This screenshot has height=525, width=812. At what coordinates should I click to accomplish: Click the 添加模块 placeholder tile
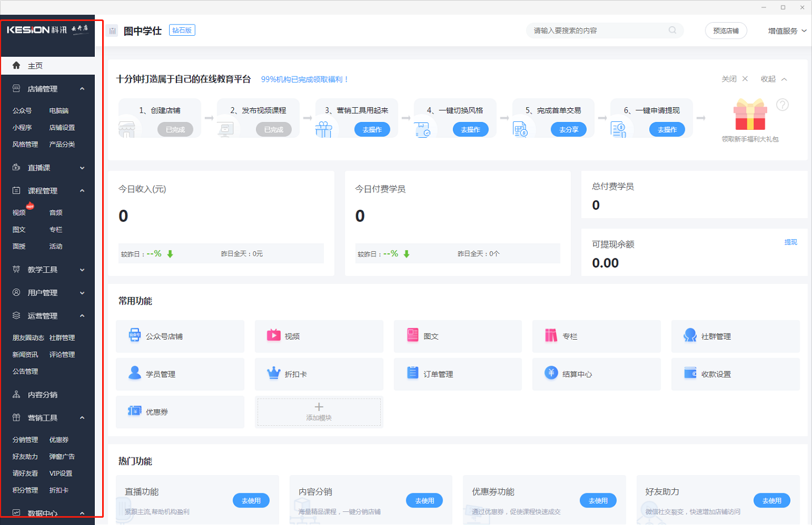click(319, 412)
